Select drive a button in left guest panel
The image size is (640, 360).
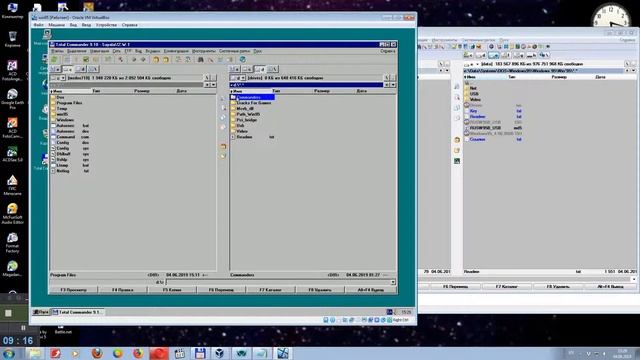click(x=55, y=69)
